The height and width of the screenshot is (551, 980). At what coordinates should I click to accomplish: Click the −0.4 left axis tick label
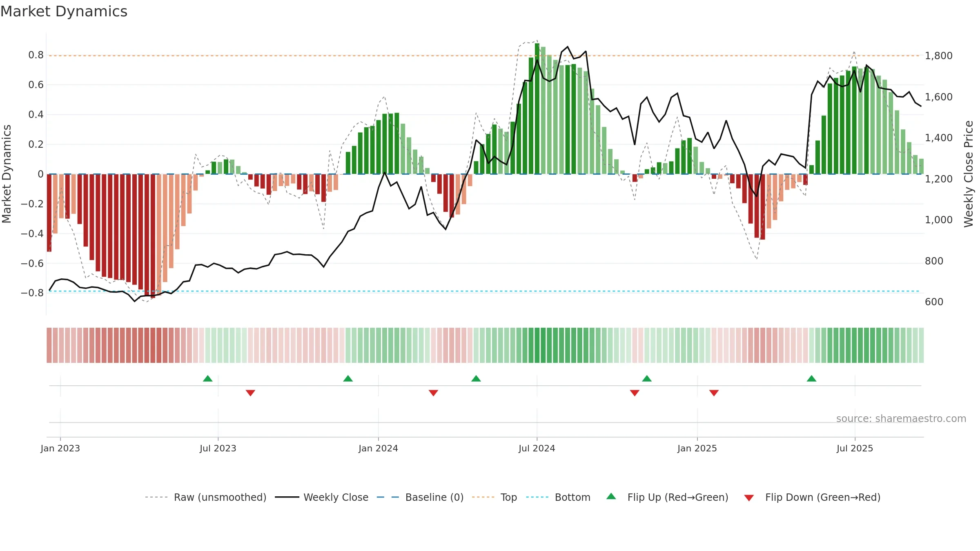coord(32,233)
